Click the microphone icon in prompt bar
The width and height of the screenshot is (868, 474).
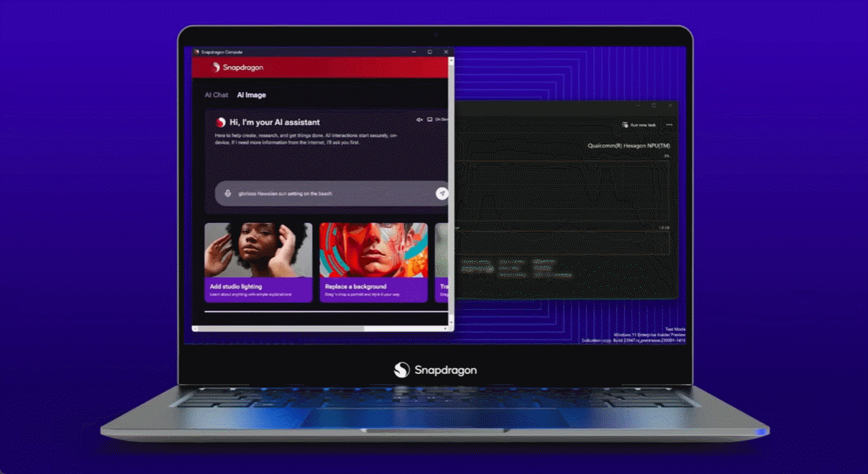(228, 193)
